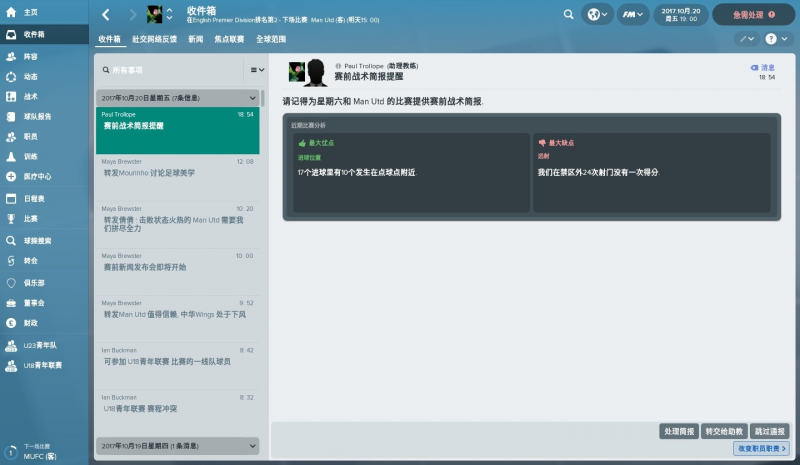Image resolution: width=800 pixels, height=465 pixels.
Task: Open the FM menu dropdown
Action: point(634,15)
